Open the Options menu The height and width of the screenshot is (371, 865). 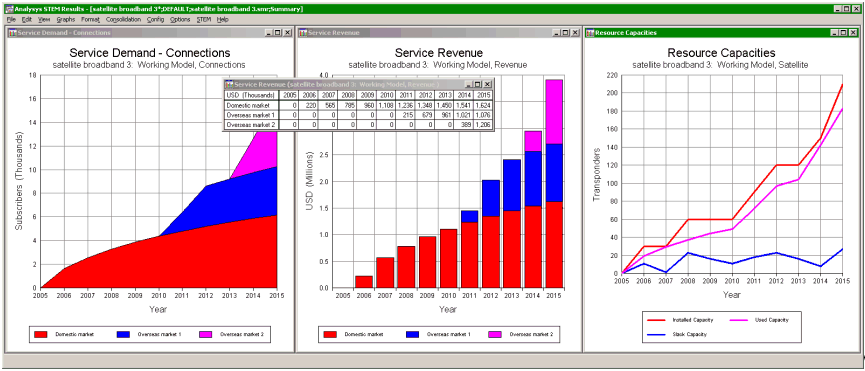click(x=180, y=19)
